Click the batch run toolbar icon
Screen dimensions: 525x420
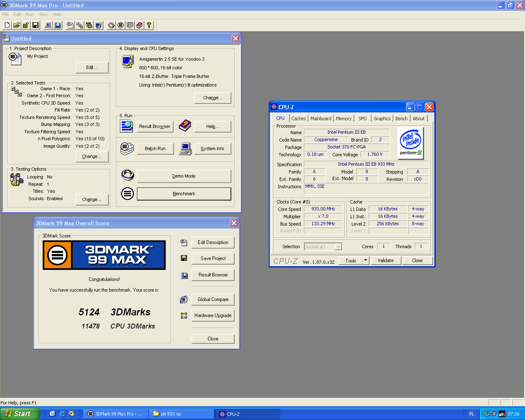coord(130,25)
